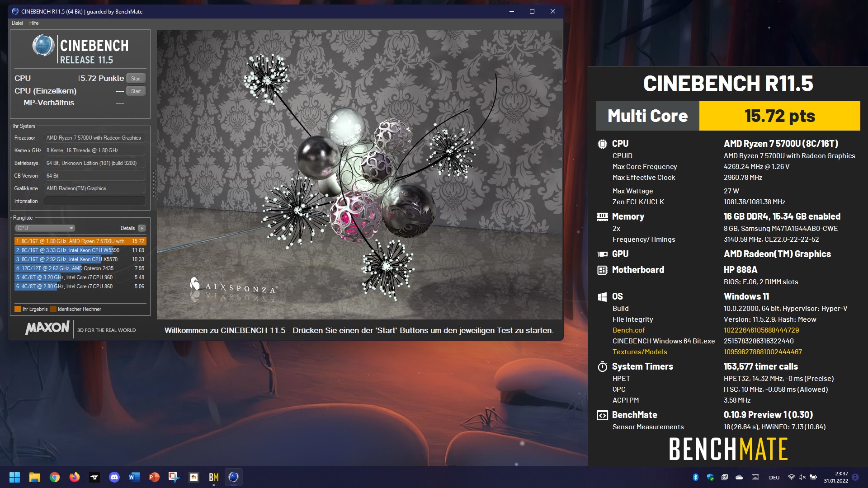Select ranking row Intel Core i7 CPU 960
Image resolution: width=868 pixels, height=488 pixels.
pyautogui.click(x=80, y=277)
